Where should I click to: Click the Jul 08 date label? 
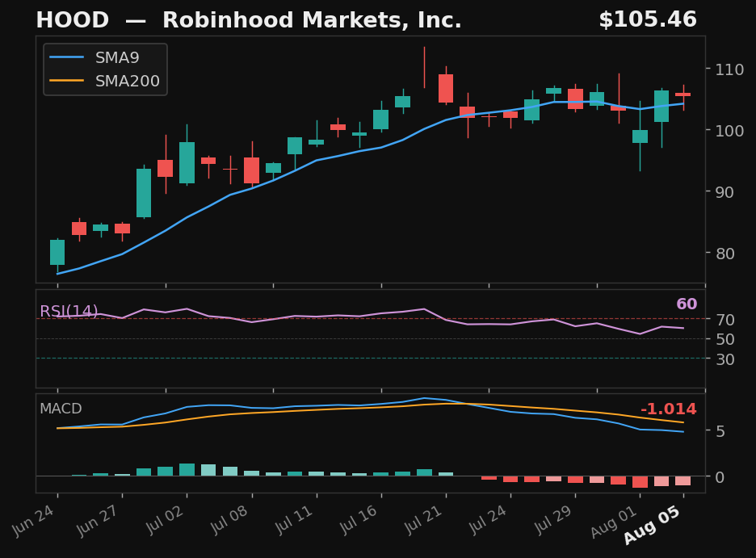coord(229,519)
